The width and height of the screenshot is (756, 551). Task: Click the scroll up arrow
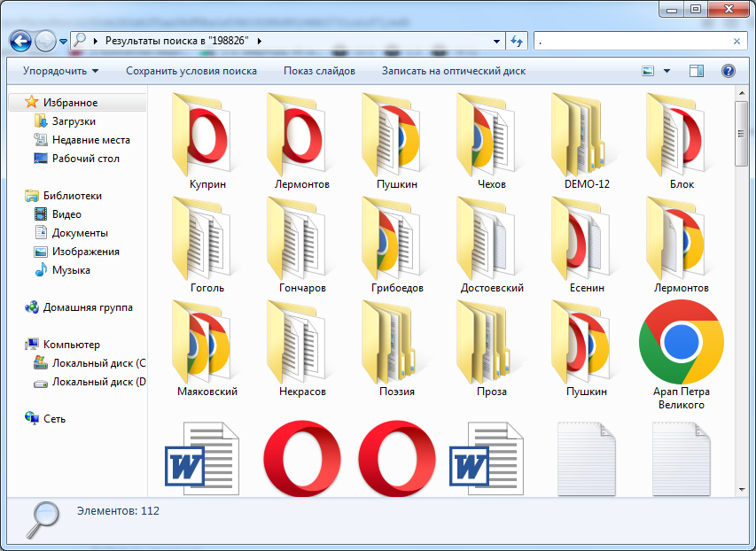click(742, 92)
